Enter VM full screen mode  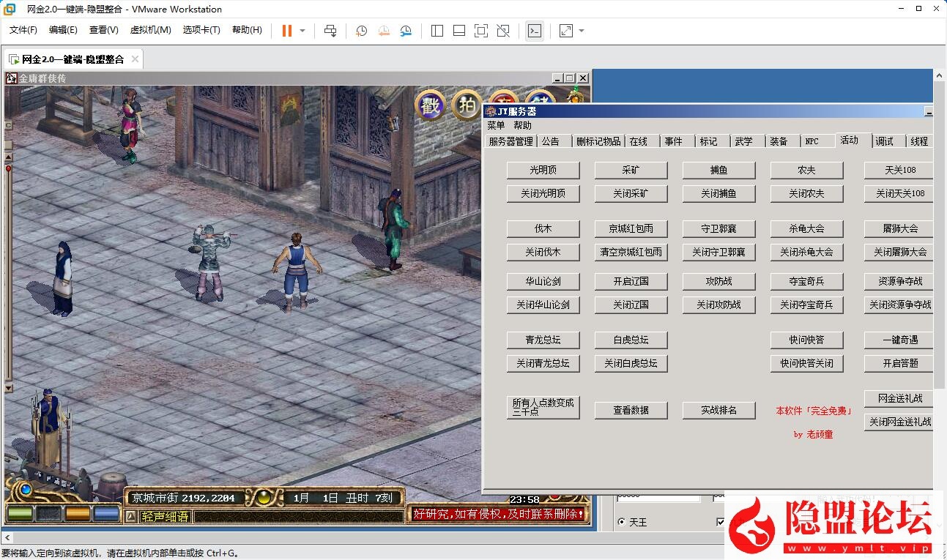click(481, 31)
